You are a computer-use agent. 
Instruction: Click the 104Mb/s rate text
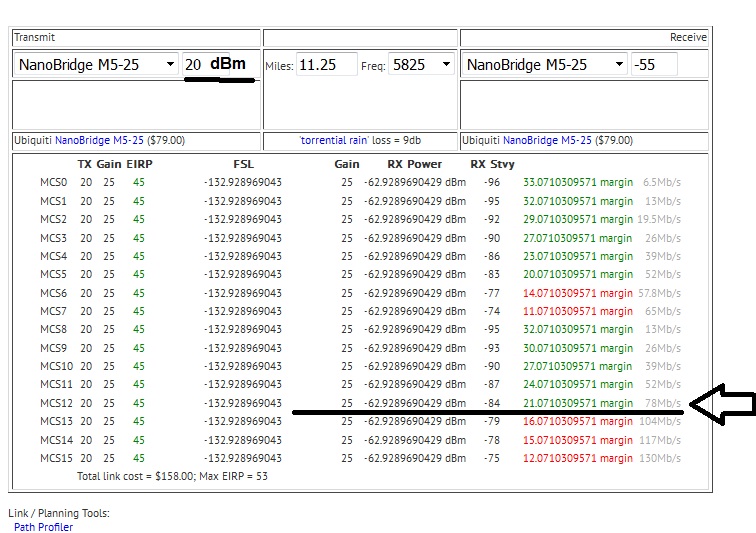660,421
